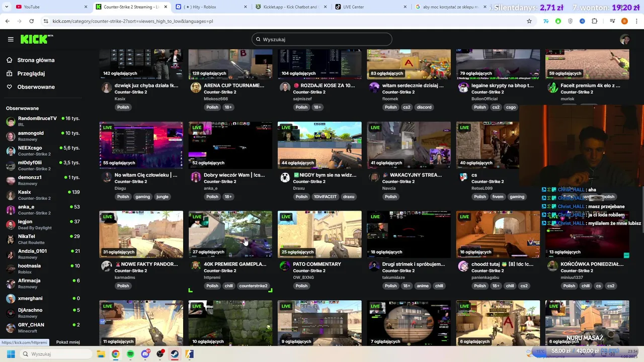
Task: Click the browser address bar URL
Action: [133, 21]
